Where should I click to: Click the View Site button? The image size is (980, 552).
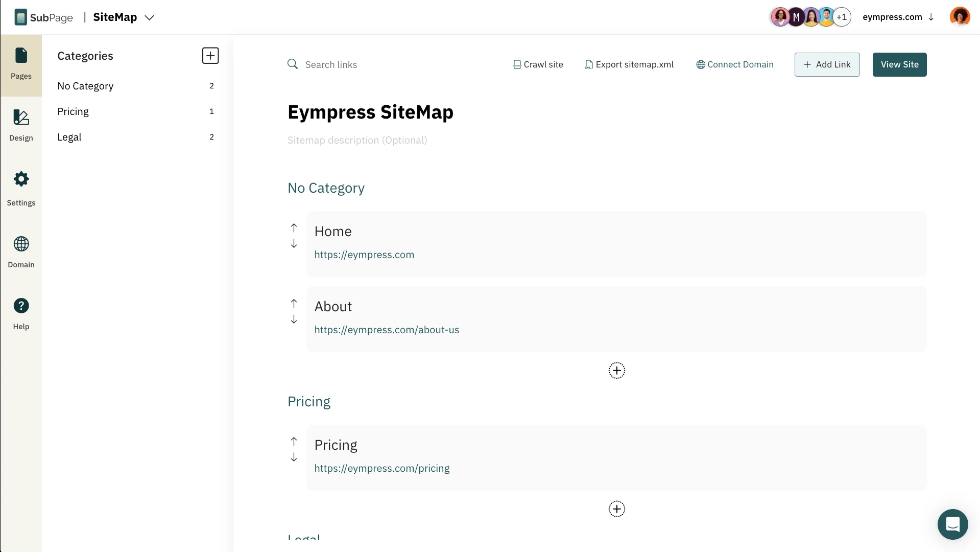tap(899, 65)
